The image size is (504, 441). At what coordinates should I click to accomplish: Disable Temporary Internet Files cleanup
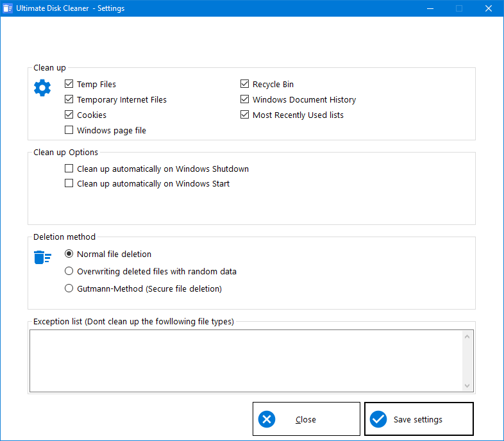click(69, 99)
